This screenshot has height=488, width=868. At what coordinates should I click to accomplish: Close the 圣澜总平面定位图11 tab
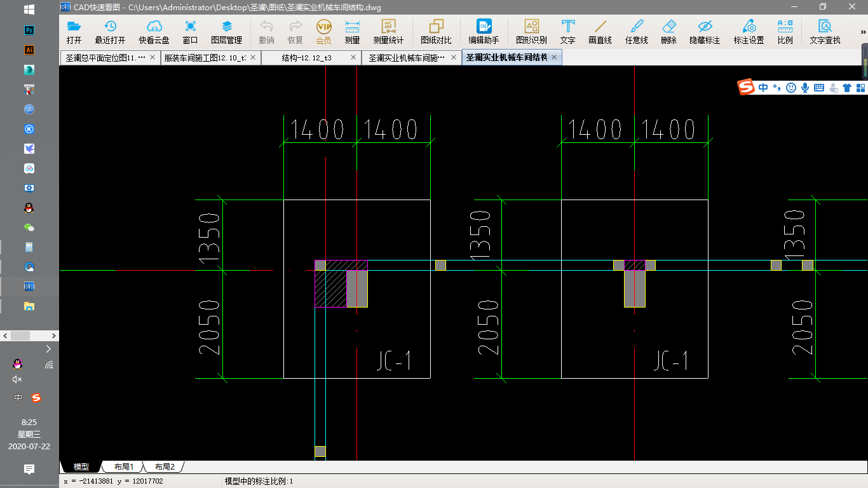(x=153, y=57)
